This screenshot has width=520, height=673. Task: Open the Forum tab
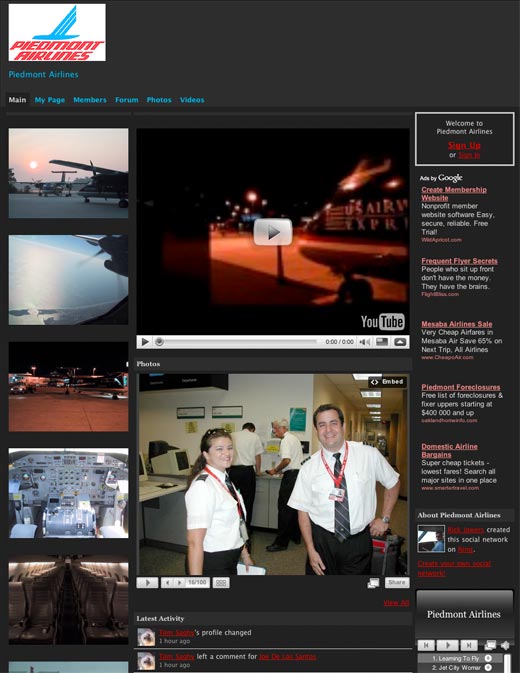[127, 100]
